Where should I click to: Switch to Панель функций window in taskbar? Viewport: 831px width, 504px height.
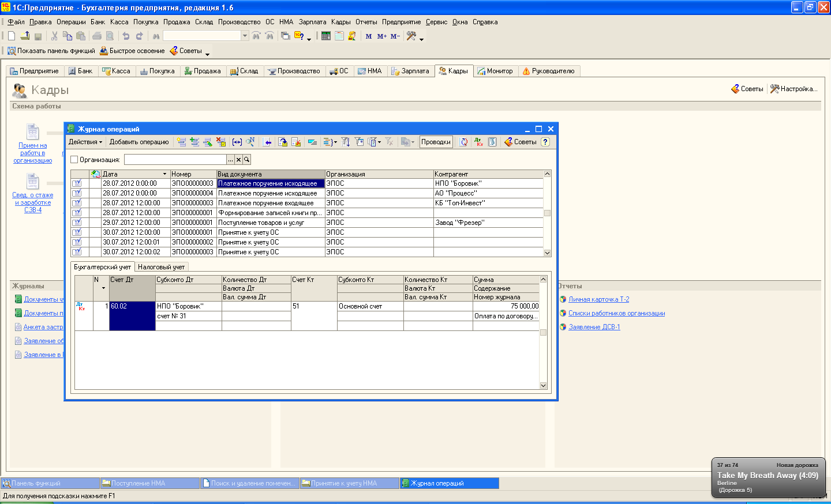[50, 483]
